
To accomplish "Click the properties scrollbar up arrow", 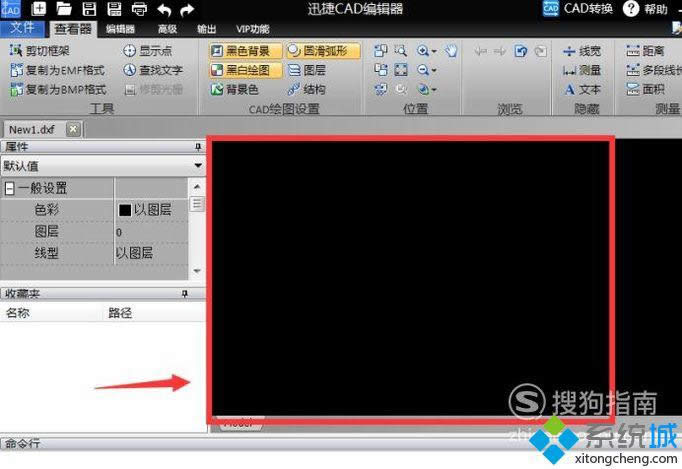I will click(197, 187).
